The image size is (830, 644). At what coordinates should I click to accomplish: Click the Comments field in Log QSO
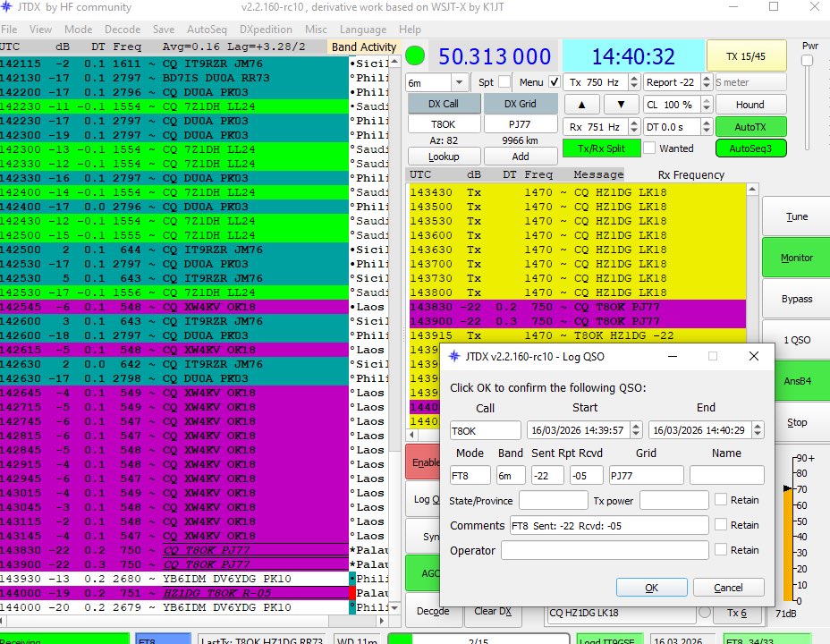pyautogui.click(x=609, y=525)
